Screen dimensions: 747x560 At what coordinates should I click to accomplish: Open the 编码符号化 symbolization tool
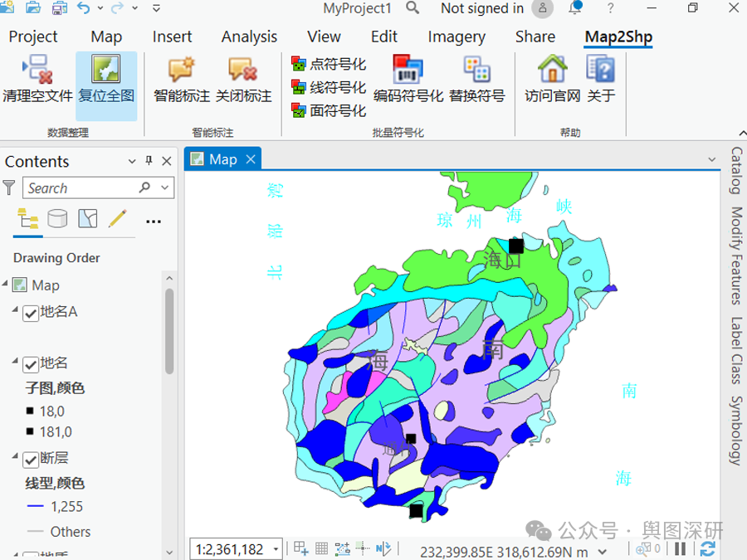pos(408,70)
